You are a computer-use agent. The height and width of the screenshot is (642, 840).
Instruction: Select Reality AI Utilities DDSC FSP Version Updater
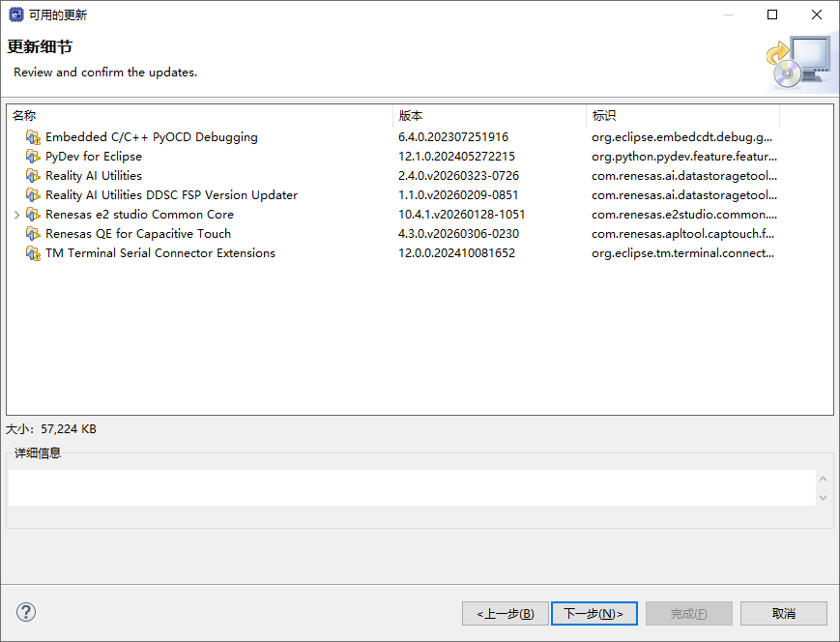(420, 195)
